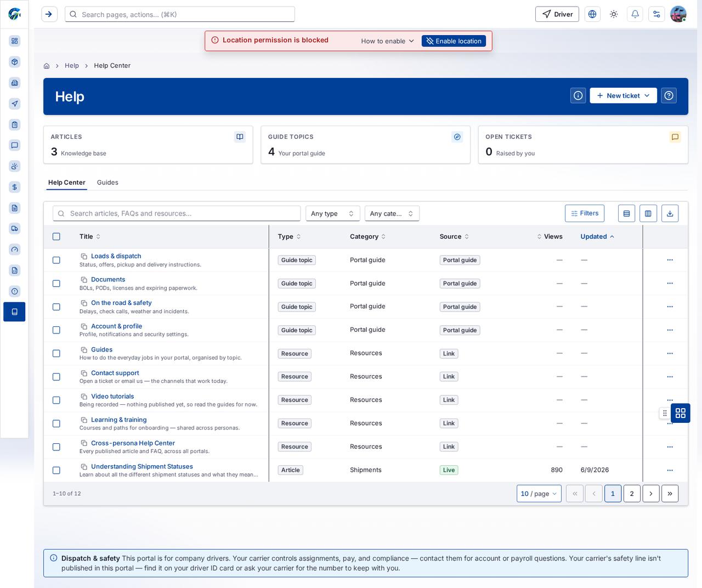Change page size from 10 / page
The image size is (702, 588).
tap(539, 494)
